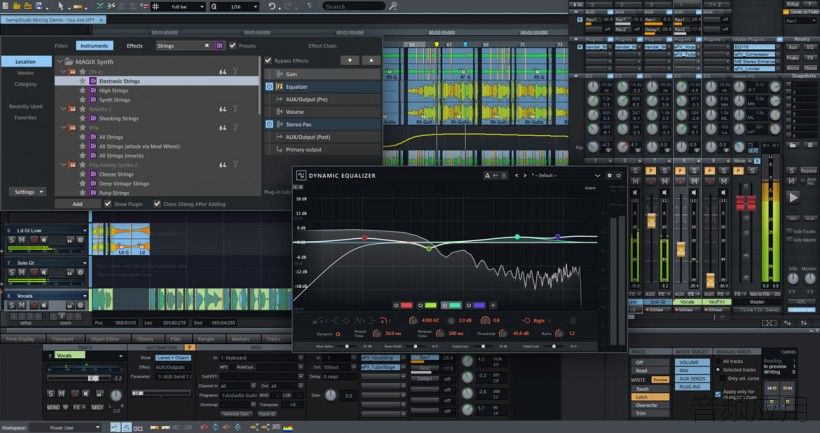Click move effect up arrow button
Image resolution: width=820 pixels, height=433 pixels.
coord(371,61)
